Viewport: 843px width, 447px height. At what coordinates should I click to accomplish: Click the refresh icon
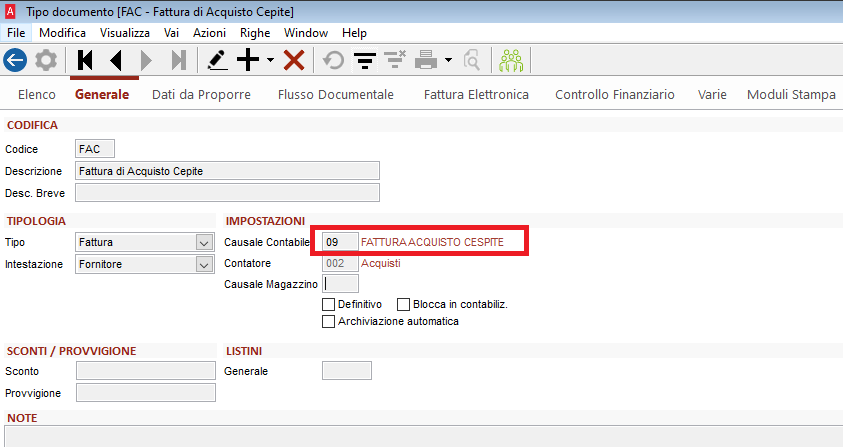click(x=333, y=60)
